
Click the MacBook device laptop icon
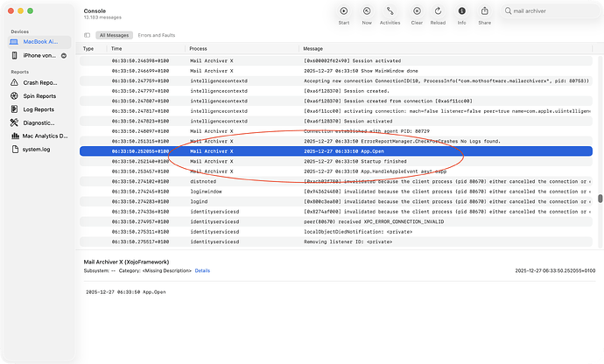14,42
